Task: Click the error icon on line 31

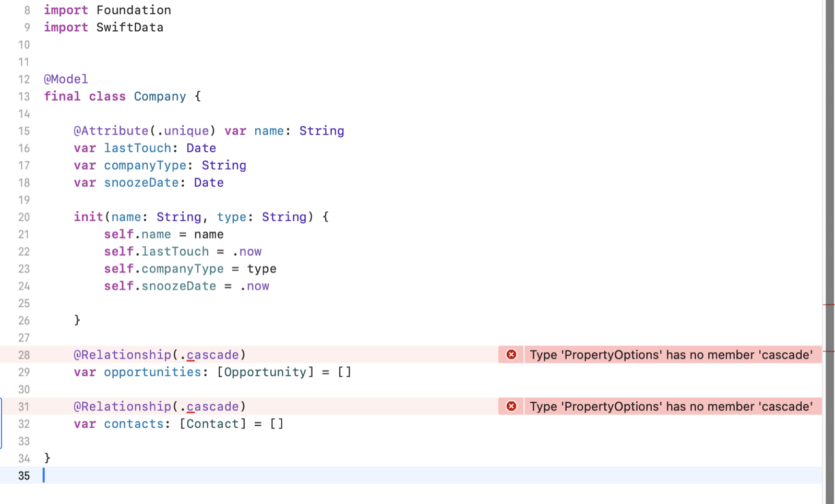Action: 511,406
